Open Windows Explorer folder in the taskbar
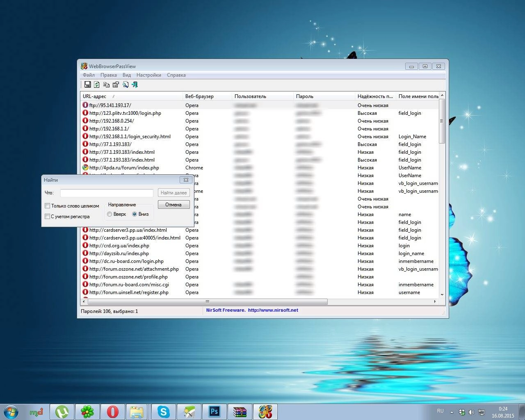Viewport: 525px width, 420px height. coord(137,412)
